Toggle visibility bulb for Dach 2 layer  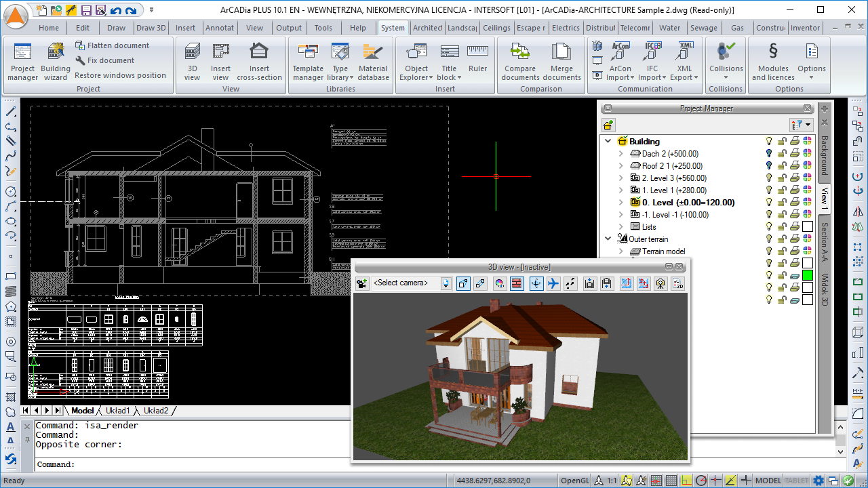coord(769,154)
